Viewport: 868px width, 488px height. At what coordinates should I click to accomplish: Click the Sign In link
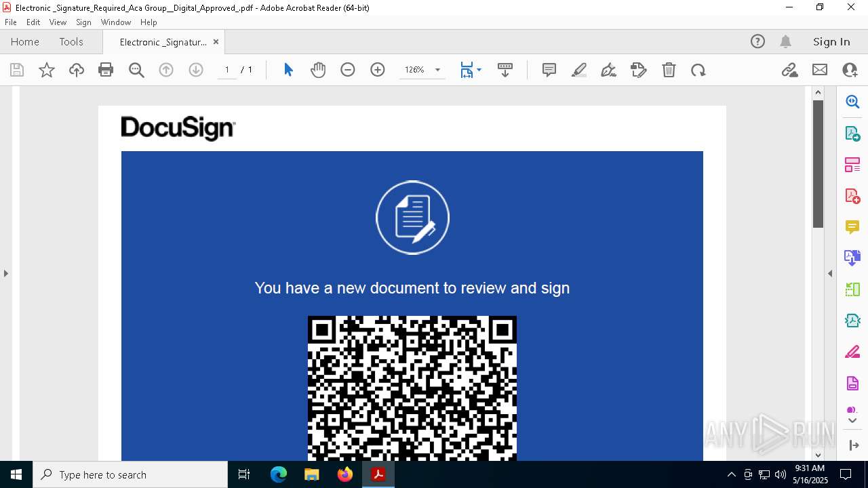coord(831,42)
